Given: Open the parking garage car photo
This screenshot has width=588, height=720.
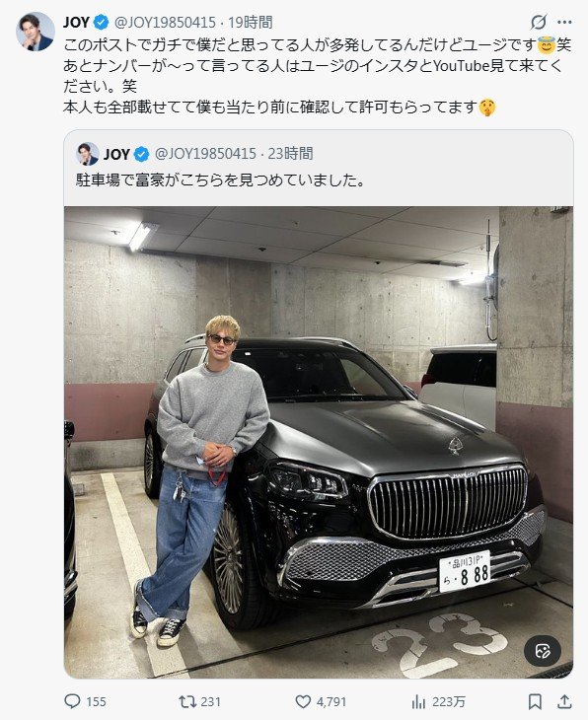Looking at the screenshot, I should click(x=319, y=442).
